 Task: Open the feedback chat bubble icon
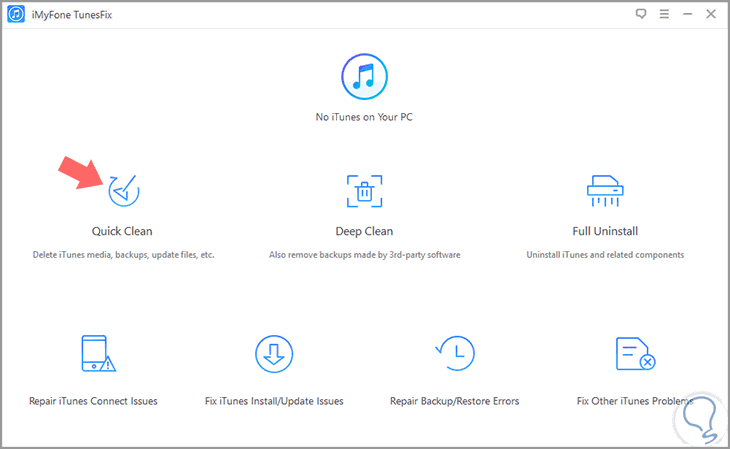(x=641, y=14)
